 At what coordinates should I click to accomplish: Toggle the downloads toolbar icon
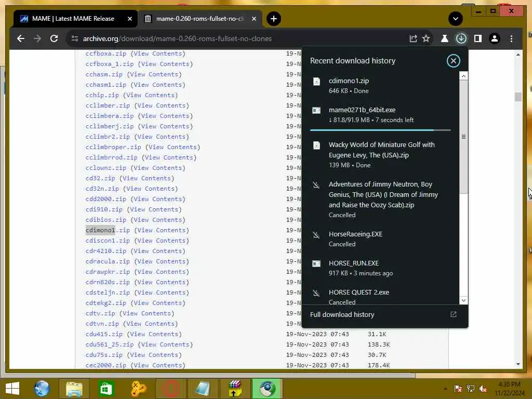click(461, 38)
